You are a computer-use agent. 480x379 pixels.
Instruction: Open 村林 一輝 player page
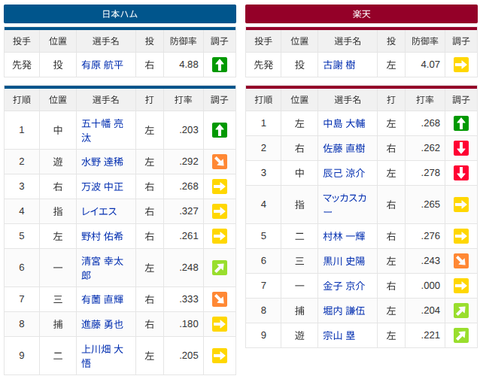click(x=344, y=236)
